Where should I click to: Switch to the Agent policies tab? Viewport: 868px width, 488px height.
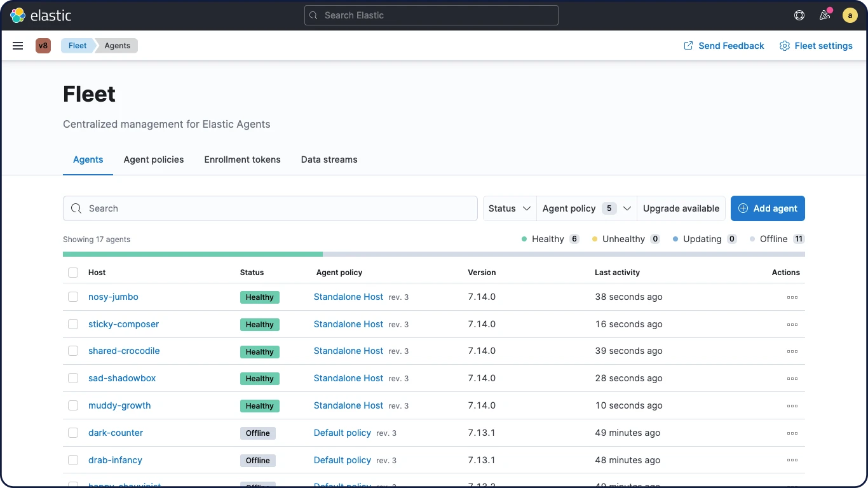(154, 159)
